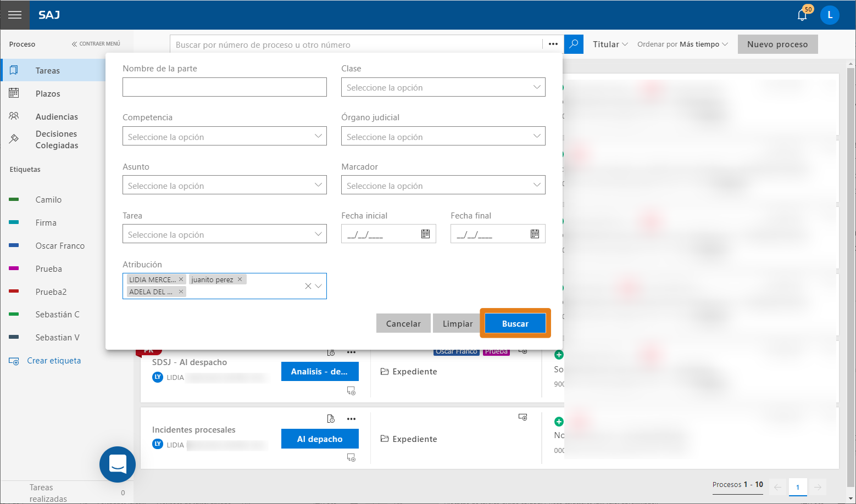Viewport: 856px width, 504px height.
Task: Click the Limpiar button
Action: [458, 323]
